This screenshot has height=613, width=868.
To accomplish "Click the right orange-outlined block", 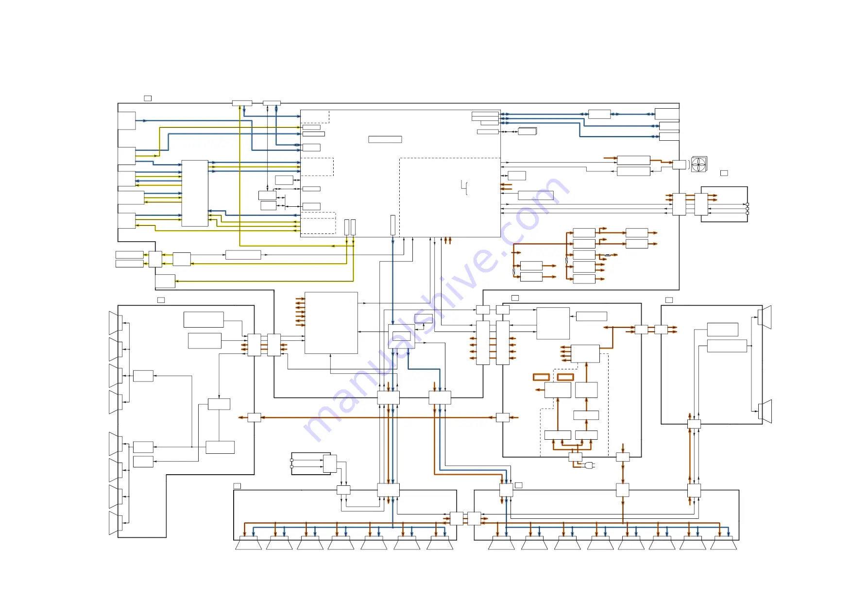I will click(x=565, y=377).
